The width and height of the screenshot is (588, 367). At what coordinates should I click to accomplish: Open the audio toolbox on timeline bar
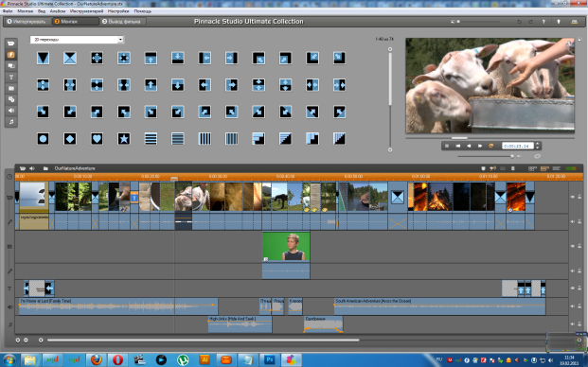(32, 168)
